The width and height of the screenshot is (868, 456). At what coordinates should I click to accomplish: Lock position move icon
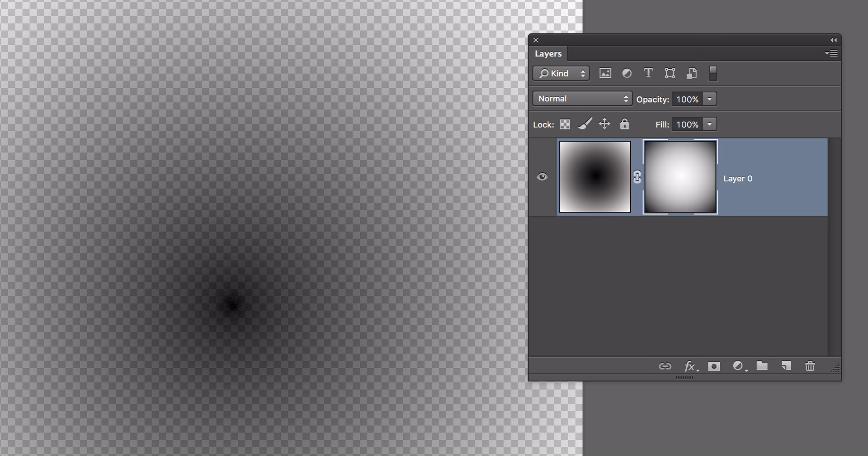(604, 123)
